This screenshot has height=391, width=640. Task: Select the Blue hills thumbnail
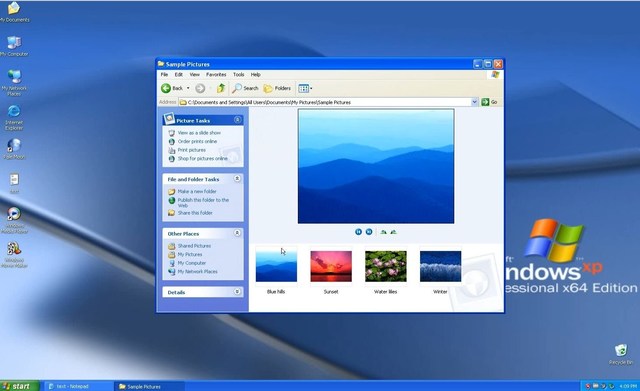276,267
